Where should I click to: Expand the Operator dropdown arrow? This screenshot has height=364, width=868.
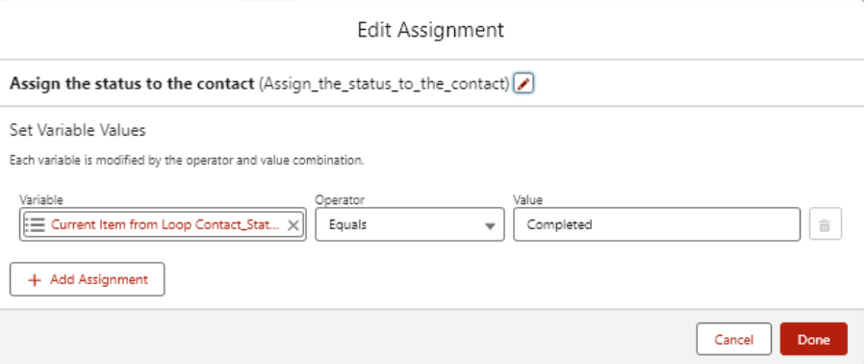[x=490, y=225]
